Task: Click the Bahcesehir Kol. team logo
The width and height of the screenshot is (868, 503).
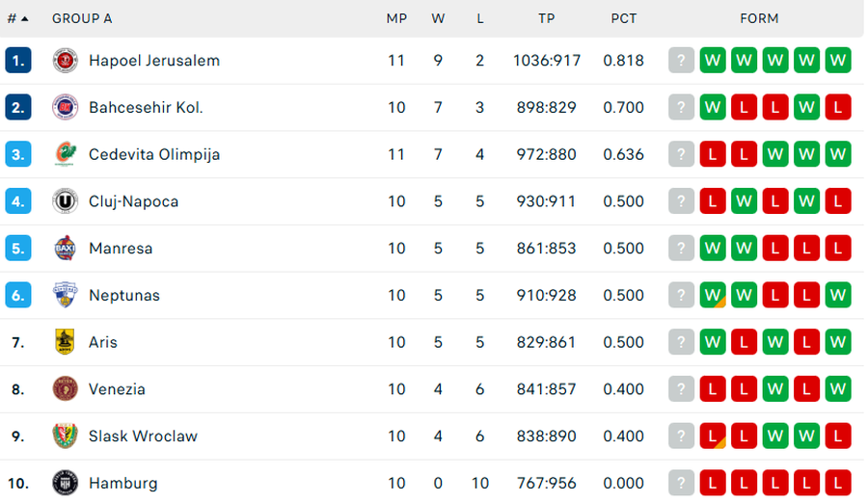Action: coord(66,108)
